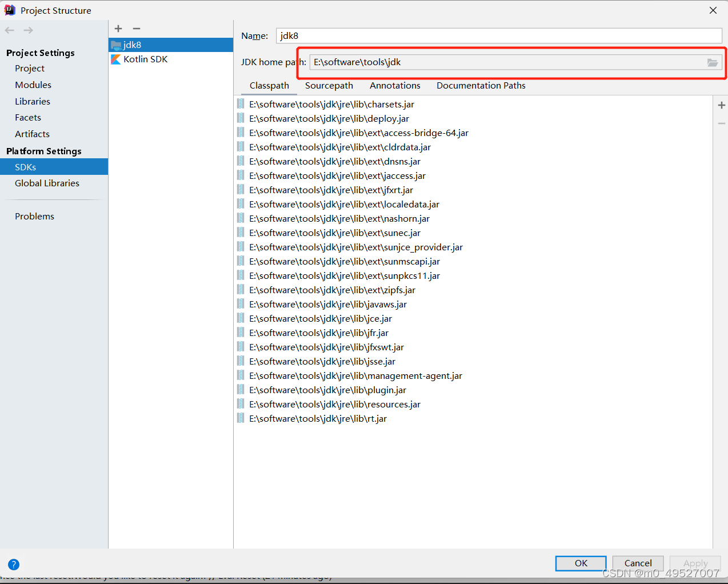The height and width of the screenshot is (584, 728).
Task: Click the IntelliJ logo in title bar
Action: click(x=10, y=10)
